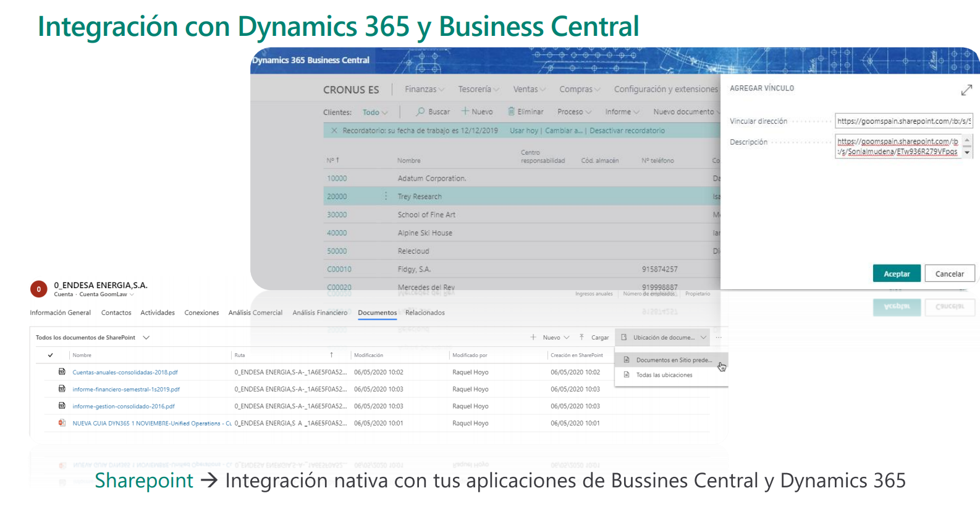Select the Trey Research customer row

522,196
